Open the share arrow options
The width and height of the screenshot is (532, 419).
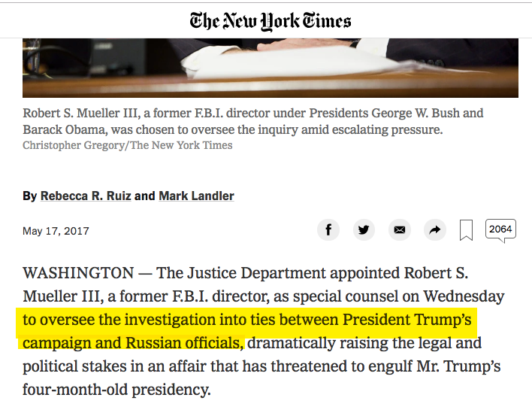(434, 230)
